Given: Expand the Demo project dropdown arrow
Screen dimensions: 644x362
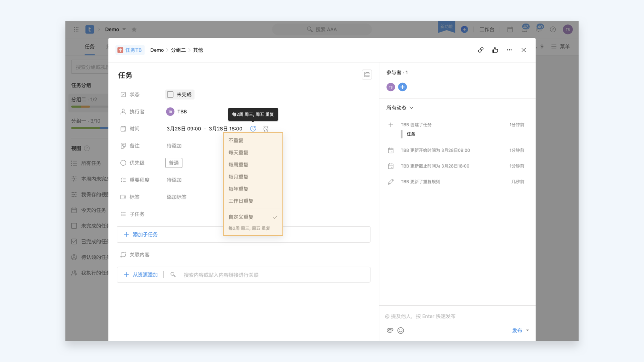Looking at the screenshot, I should click(124, 29).
